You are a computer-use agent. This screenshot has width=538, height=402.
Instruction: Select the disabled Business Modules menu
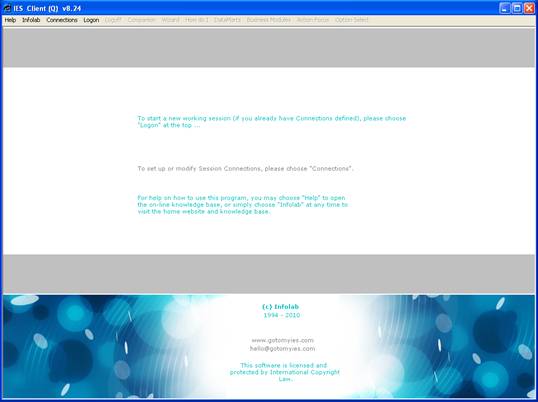(x=268, y=20)
